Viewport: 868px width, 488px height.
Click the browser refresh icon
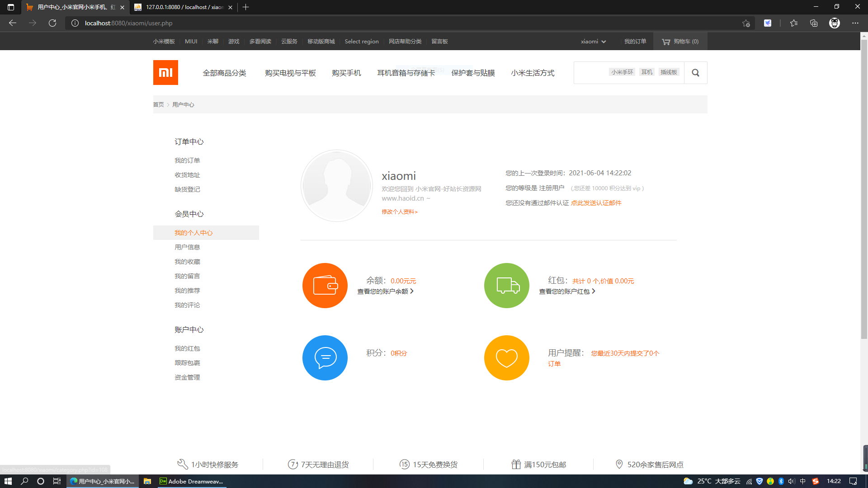coord(52,23)
